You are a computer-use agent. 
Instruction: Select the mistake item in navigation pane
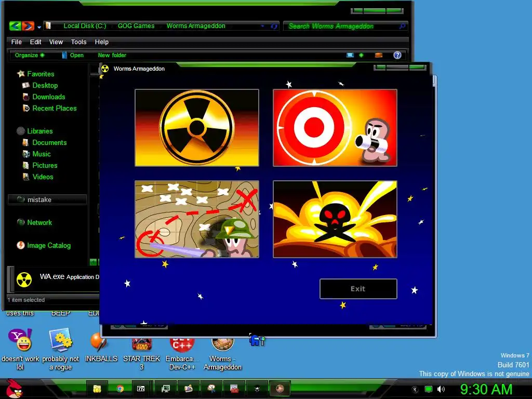(x=47, y=199)
